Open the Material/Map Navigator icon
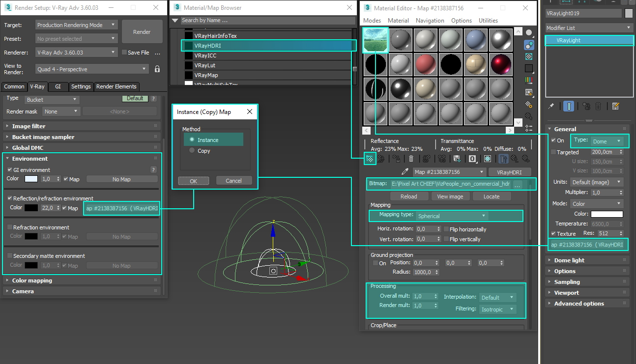 529,128
